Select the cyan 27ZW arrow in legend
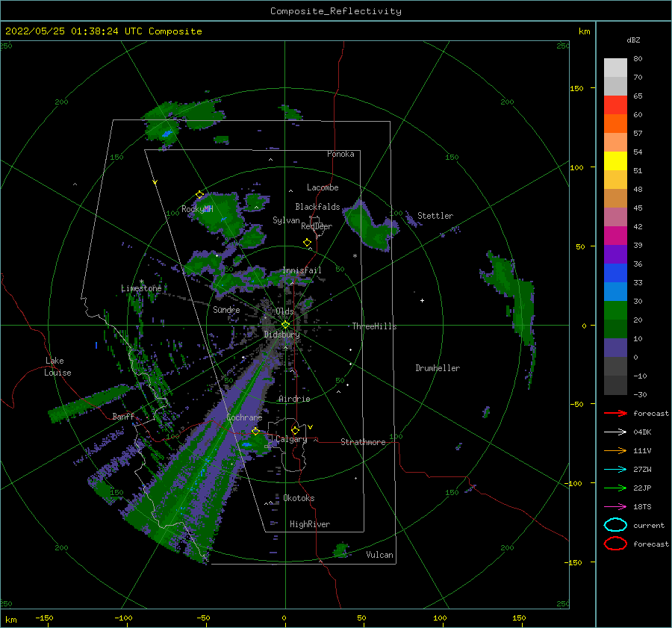672x628 pixels. (615, 470)
